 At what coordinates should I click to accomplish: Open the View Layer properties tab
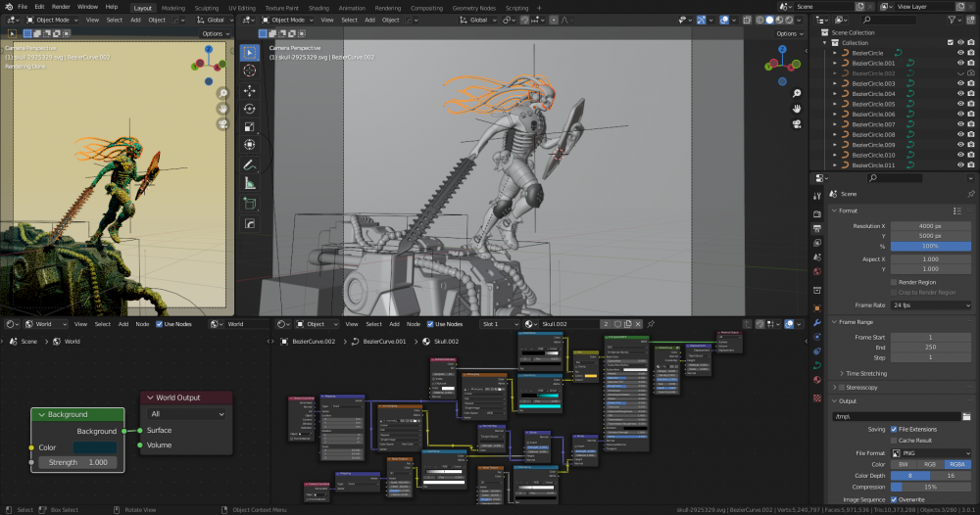[817, 243]
